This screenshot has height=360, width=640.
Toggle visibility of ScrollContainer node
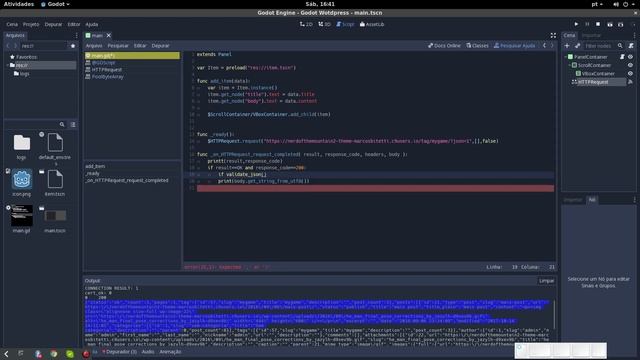tap(630, 65)
